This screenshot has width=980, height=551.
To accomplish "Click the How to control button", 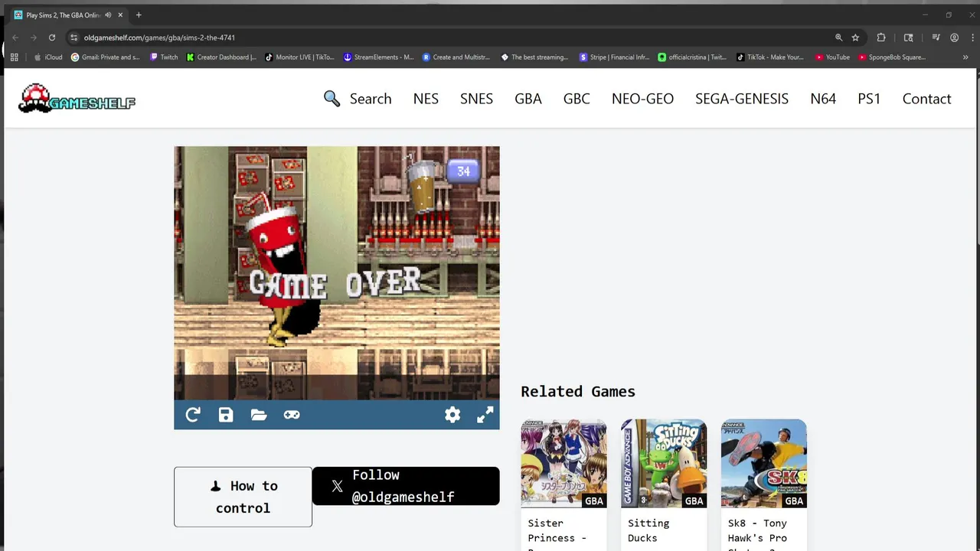I will coord(243,497).
